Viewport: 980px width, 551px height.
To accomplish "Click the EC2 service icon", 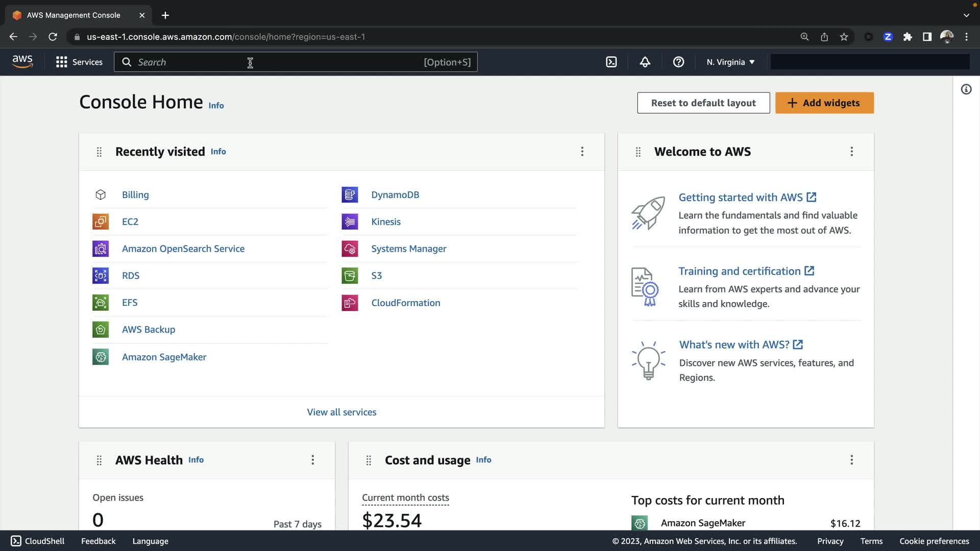I will (x=101, y=221).
